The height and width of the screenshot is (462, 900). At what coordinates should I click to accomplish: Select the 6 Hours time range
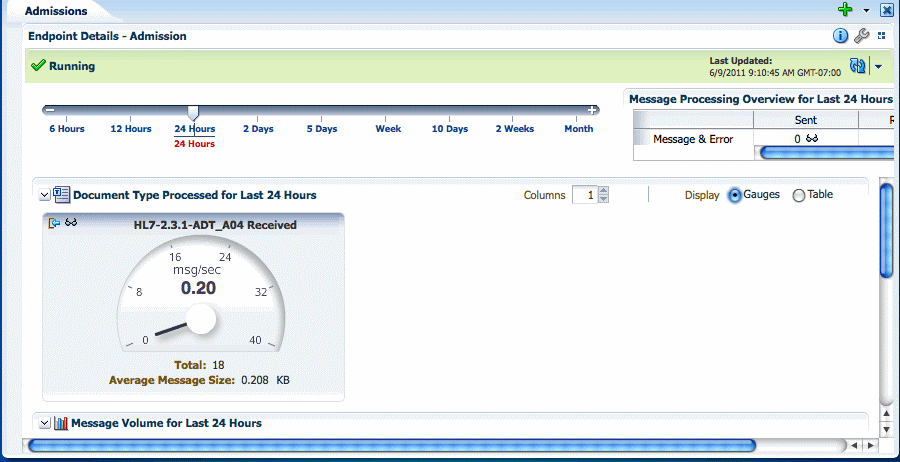coord(67,129)
